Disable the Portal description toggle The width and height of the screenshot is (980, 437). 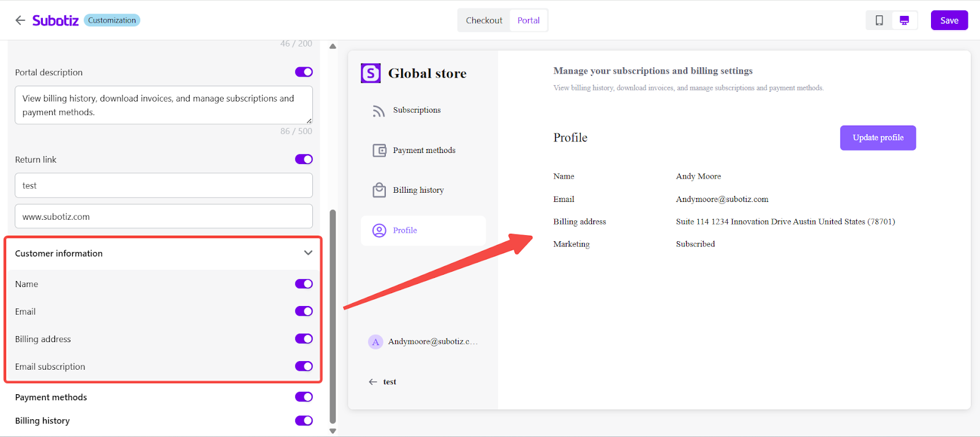tap(304, 72)
